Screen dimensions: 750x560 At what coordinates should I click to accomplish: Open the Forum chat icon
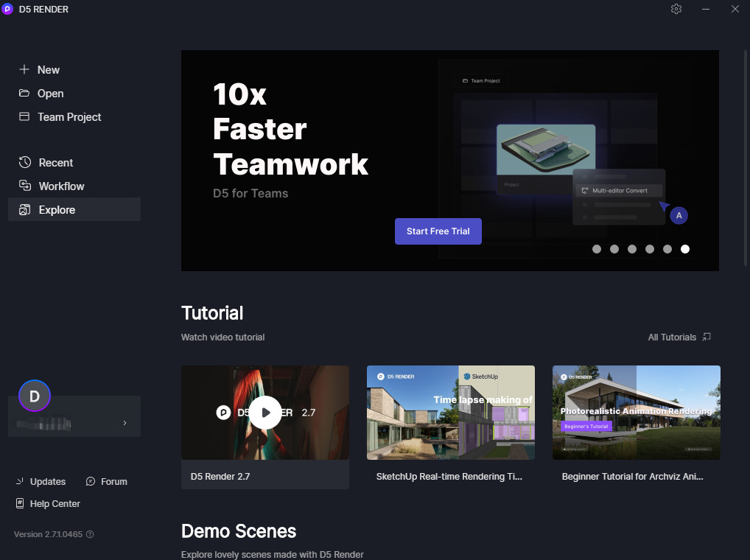[x=91, y=481]
